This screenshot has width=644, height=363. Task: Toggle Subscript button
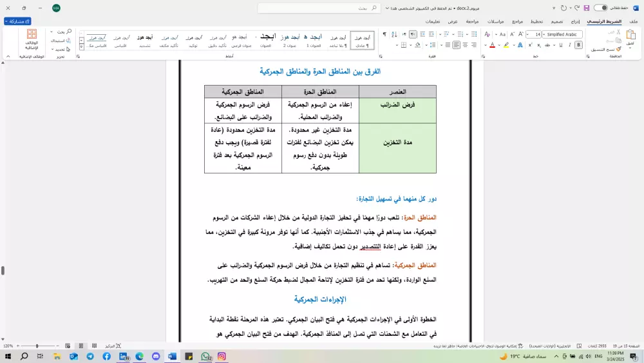[x=539, y=45]
